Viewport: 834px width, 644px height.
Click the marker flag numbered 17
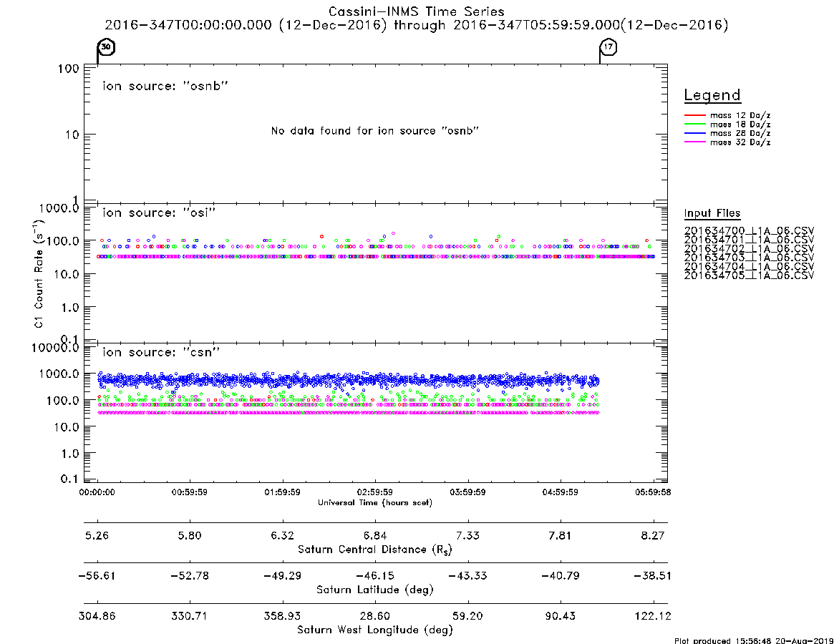[x=608, y=47]
